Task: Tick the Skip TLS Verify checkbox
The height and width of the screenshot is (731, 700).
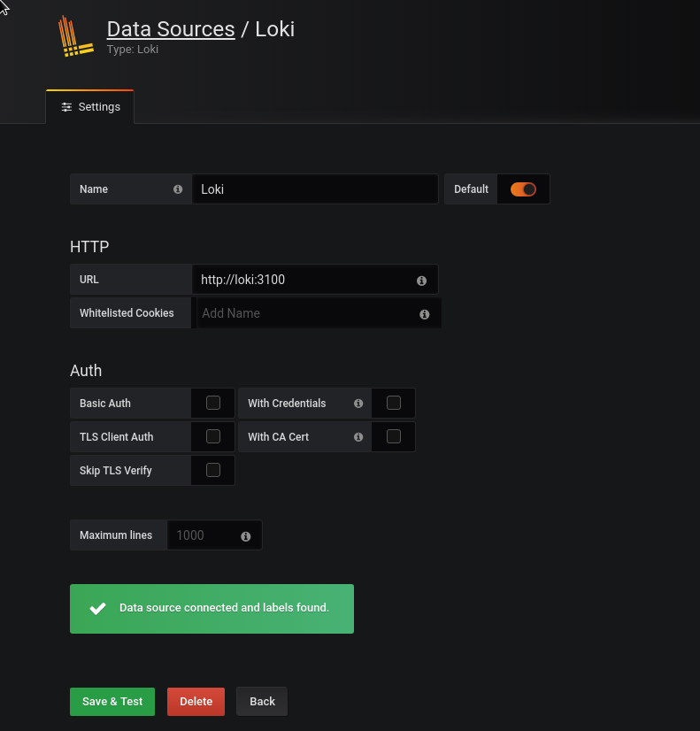Action: (x=213, y=470)
